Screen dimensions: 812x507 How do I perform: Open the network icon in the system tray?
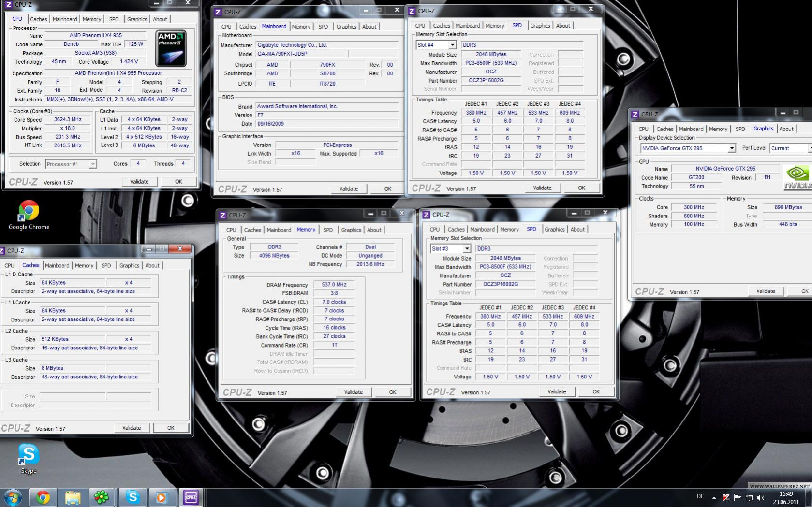click(x=749, y=497)
